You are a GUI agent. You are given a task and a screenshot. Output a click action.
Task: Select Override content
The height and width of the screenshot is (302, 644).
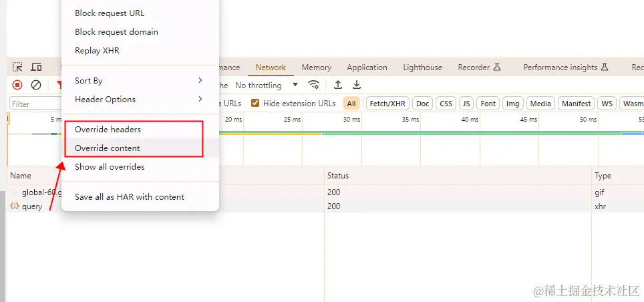(140, 148)
